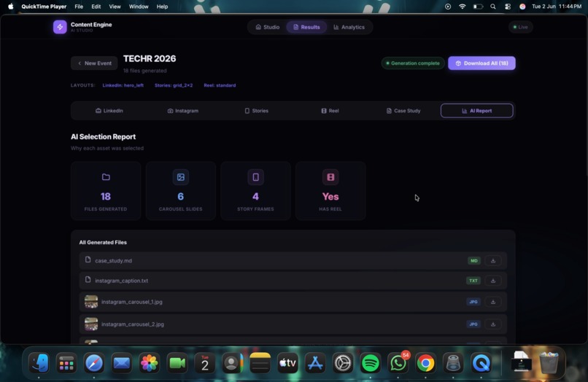The image size is (588, 382).
Task: Open WhatsApp from the dock
Action: pos(398,363)
